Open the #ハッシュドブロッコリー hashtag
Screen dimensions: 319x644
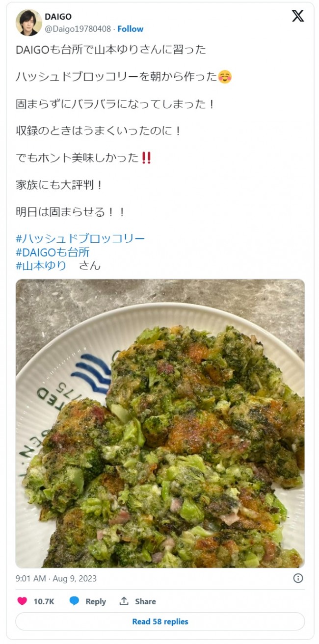click(80, 239)
